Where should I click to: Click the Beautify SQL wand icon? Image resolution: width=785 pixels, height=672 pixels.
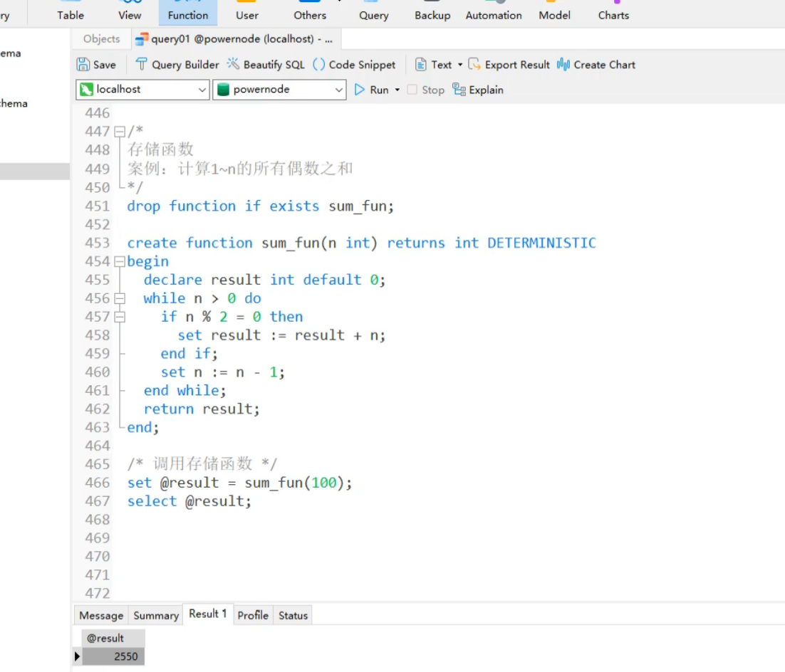(x=233, y=64)
